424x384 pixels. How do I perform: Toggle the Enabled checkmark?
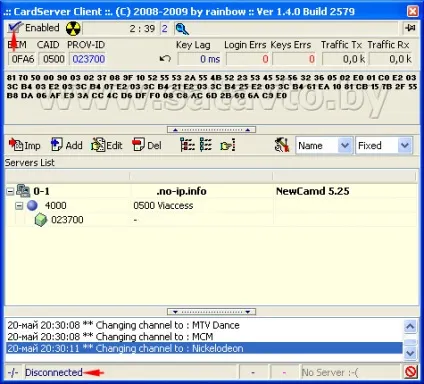[15, 28]
